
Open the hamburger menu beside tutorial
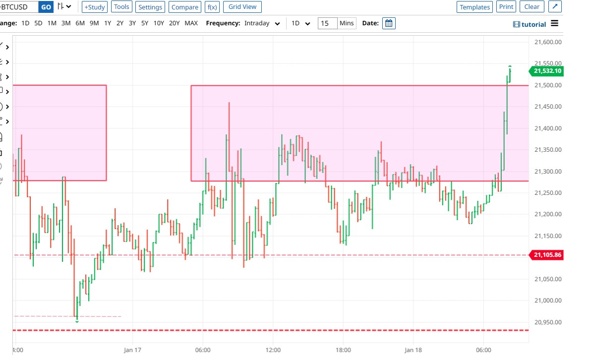(x=554, y=23)
